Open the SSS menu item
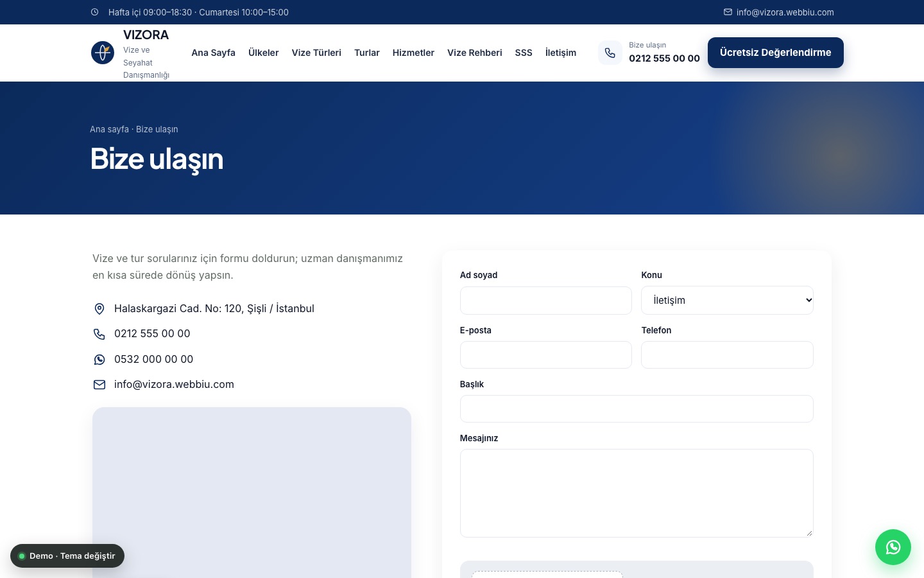The image size is (924, 578). pyautogui.click(x=524, y=53)
